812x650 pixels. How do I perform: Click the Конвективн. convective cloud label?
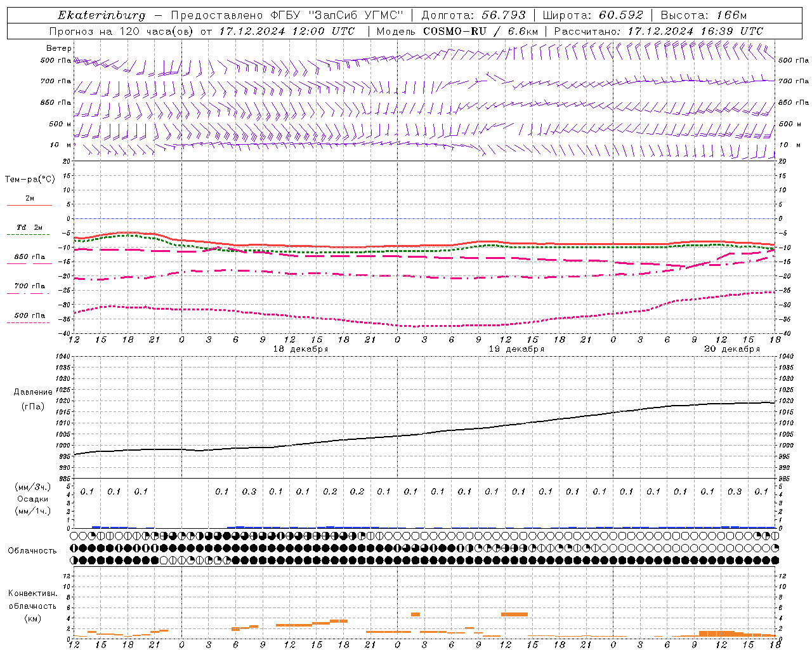32,594
